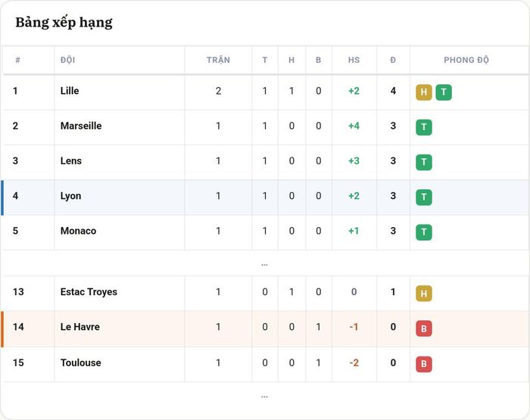This screenshot has height=420, width=530.
Task: Expand hidden rows below Toulouse
Action: (x=264, y=397)
